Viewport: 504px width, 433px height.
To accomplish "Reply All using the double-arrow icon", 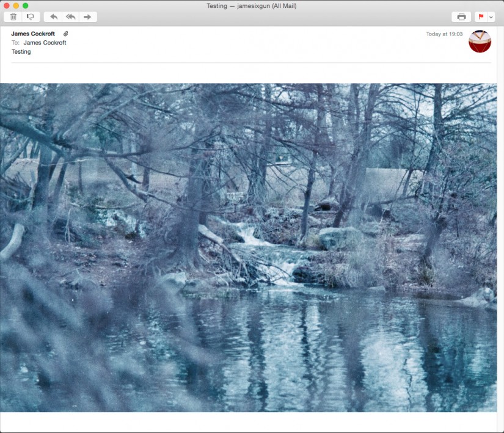I will point(70,16).
